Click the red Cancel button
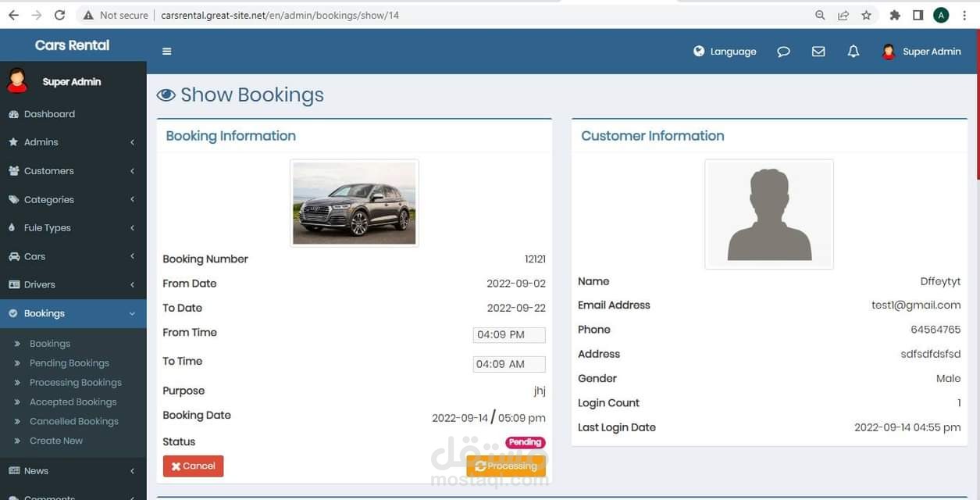 [x=193, y=466]
